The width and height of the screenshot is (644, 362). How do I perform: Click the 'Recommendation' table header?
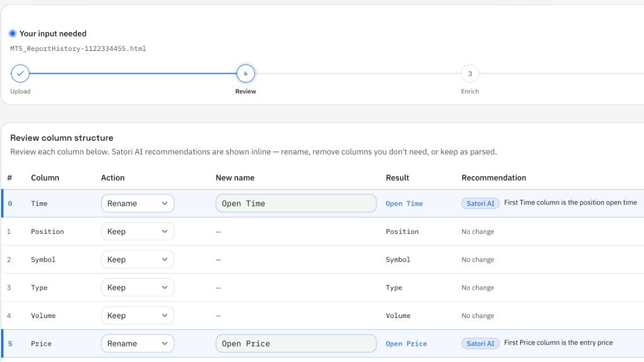coord(494,178)
